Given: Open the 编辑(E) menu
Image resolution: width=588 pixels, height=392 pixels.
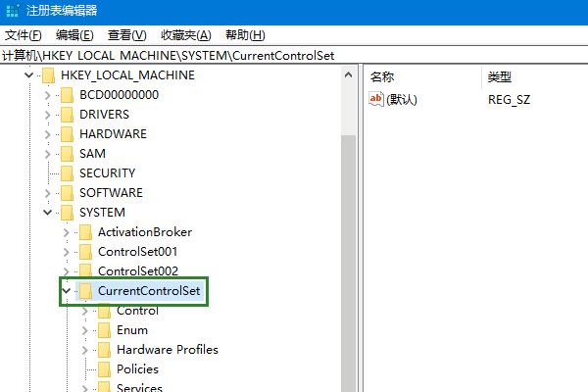Looking at the screenshot, I should click(74, 35).
